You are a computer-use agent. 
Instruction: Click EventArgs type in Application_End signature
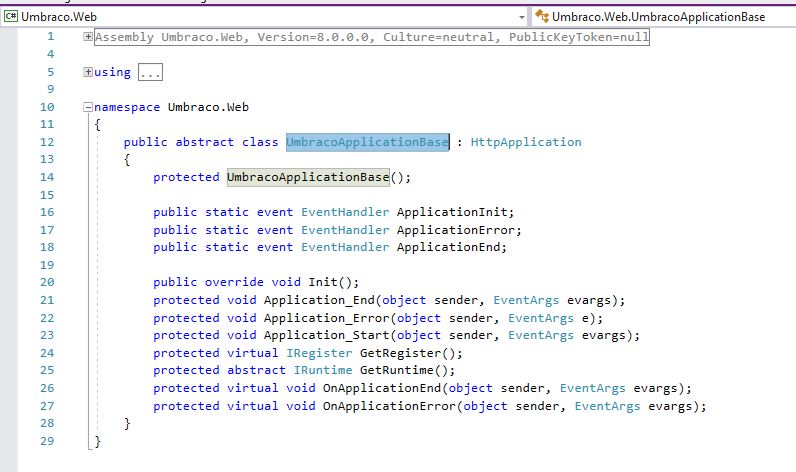(x=526, y=300)
